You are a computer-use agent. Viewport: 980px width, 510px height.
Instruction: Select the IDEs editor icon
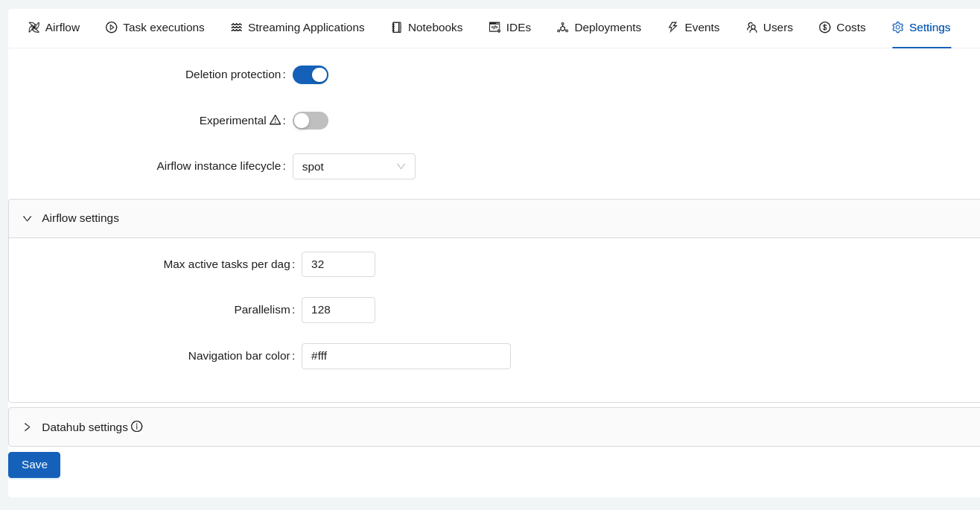click(x=494, y=27)
